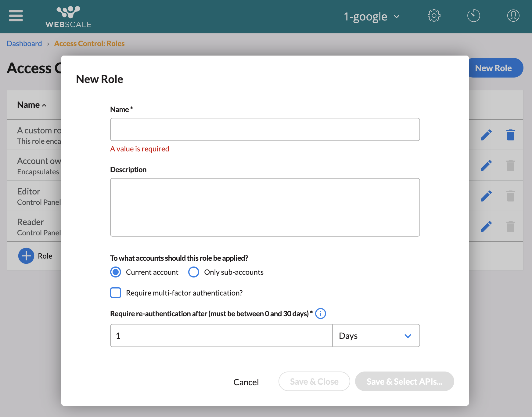The width and height of the screenshot is (532, 417).
Task: Click the Webscale logo
Action: click(x=68, y=17)
